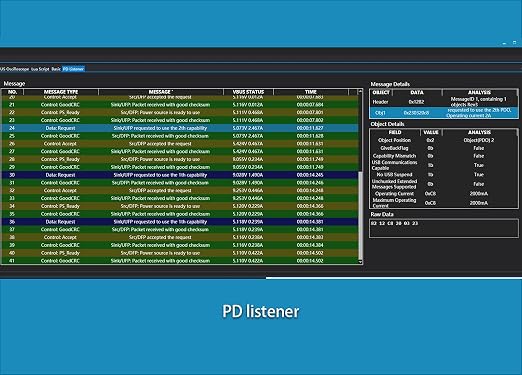522x375 pixels.
Task: Select message row 30 Data Request
Action: coord(180,175)
